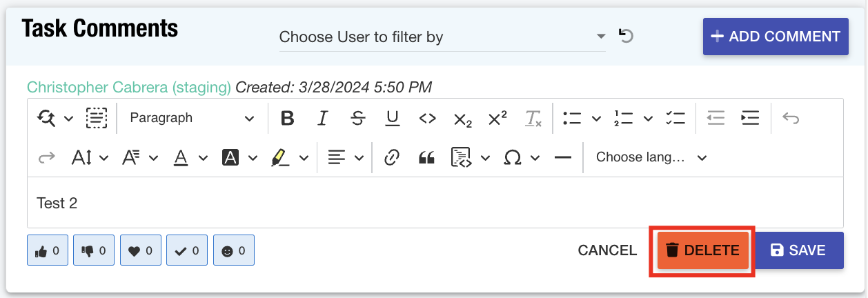The width and height of the screenshot is (868, 298).
Task: Toggle the thumbs up reaction
Action: tap(48, 250)
